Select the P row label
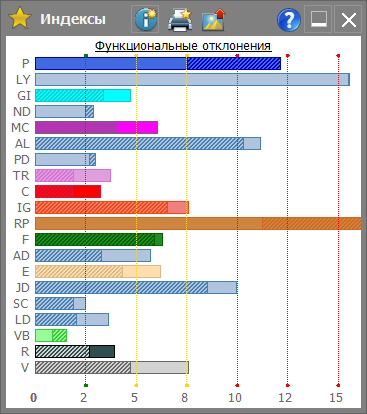This screenshot has width=367, height=414. click(26, 64)
